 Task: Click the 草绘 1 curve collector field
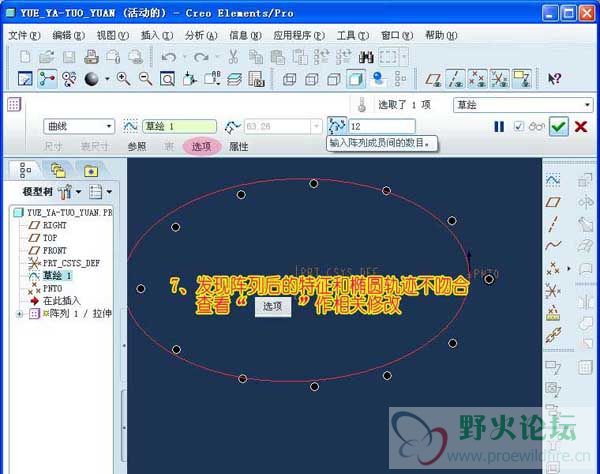[179, 126]
